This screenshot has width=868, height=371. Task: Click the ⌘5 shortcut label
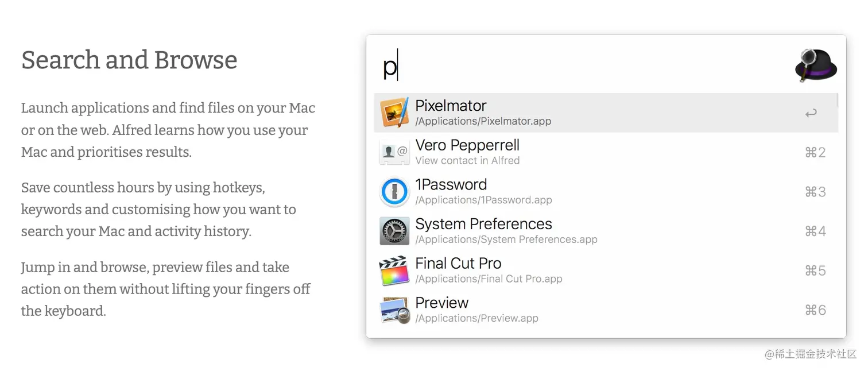tap(815, 270)
